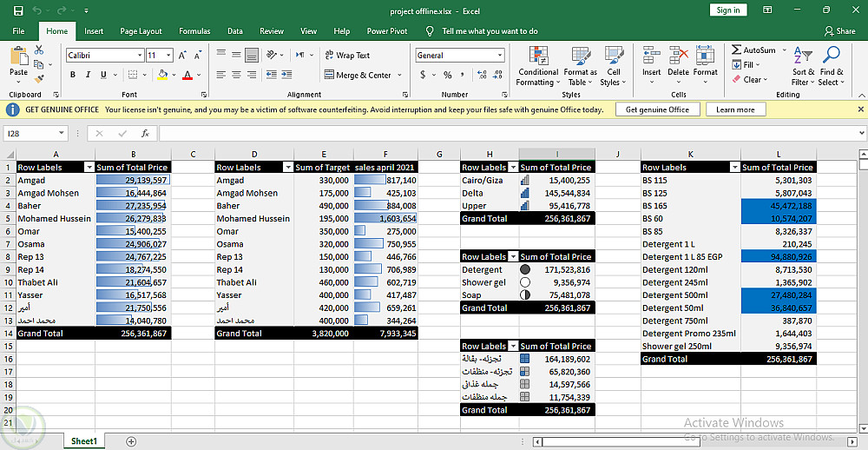The height and width of the screenshot is (450, 868).
Task: Expand the Merge & Center dropdown arrow
Action: [399, 76]
